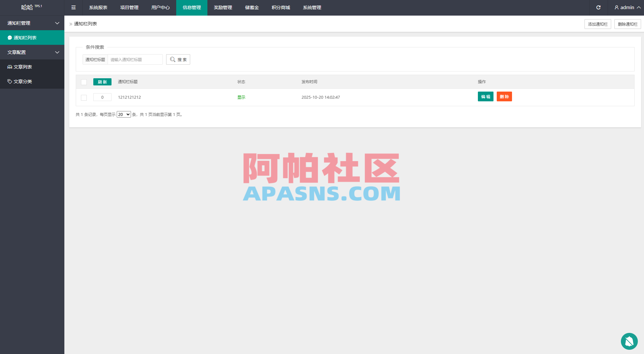The image size is (644, 354).
Task: Click the tag icon beside 文章分类
Action: coord(9,81)
